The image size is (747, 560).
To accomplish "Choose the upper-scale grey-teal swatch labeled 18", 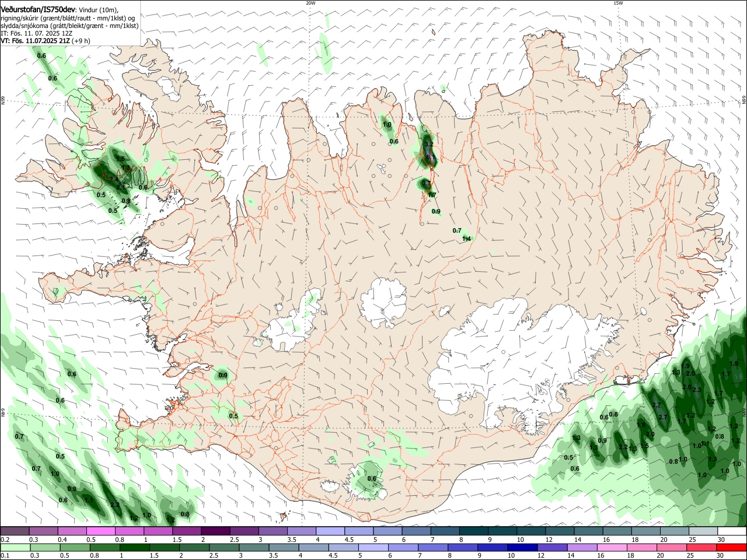I will tap(645, 531).
